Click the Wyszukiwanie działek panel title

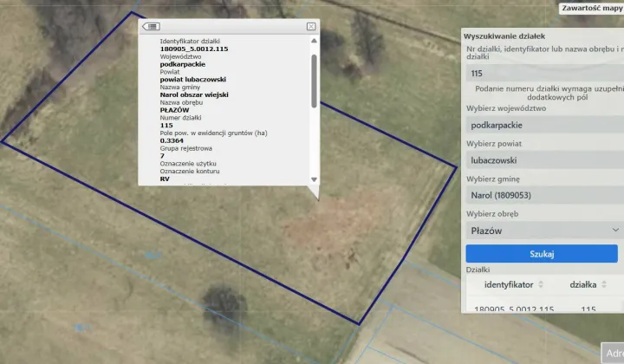point(504,36)
